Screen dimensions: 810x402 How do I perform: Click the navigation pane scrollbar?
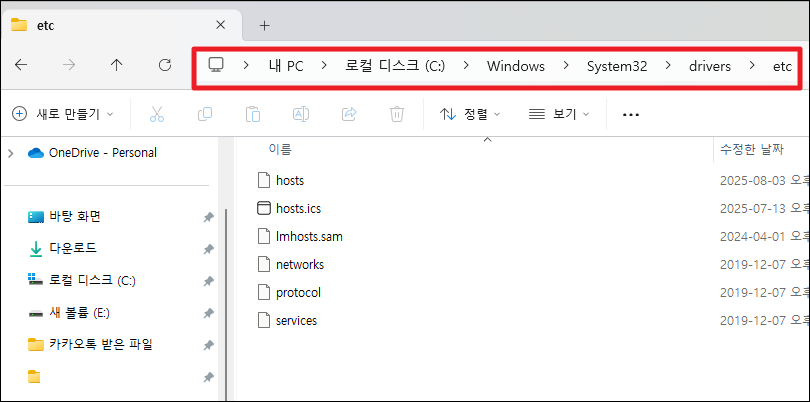[x=226, y=305]
